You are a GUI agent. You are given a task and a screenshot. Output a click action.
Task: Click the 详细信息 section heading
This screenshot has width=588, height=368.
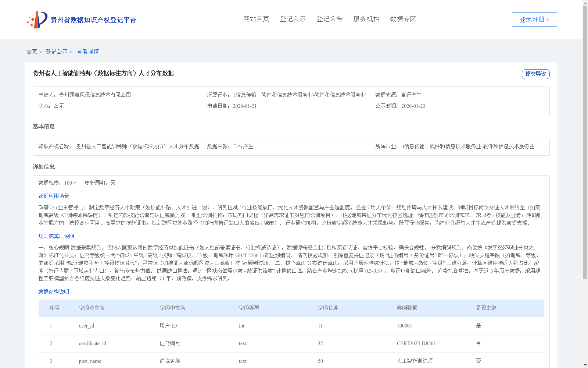click(x=44, y=167)
